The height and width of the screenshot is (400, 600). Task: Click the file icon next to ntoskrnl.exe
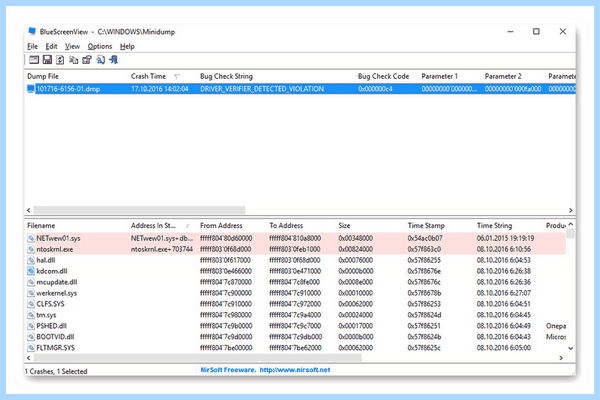[31, 249]
